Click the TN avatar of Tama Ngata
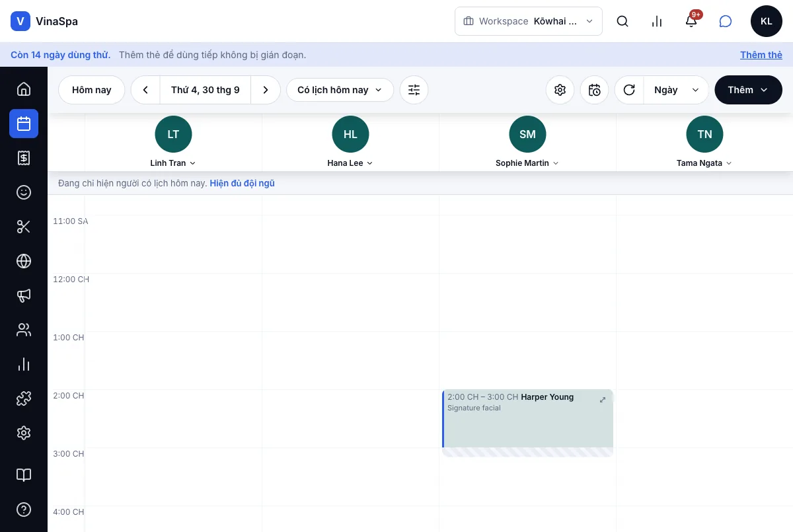Screen dimensions: 793x532 pos(704,134)
